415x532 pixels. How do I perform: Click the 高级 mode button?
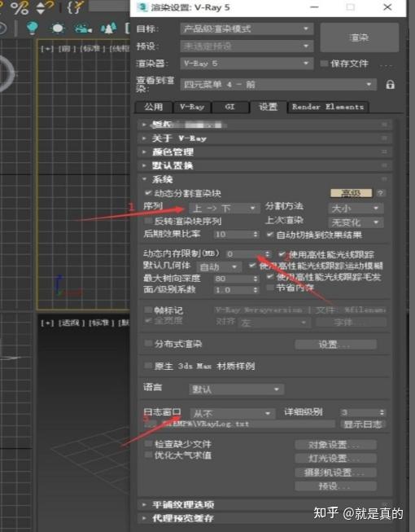click(x=351, y=193)
